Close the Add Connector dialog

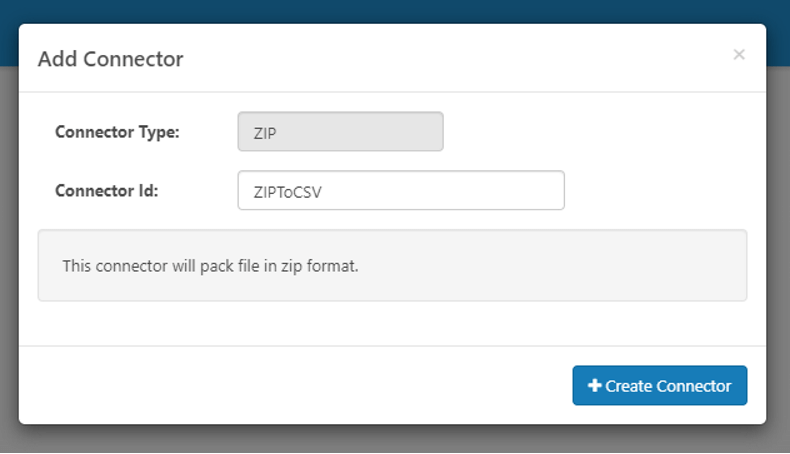[x=739, y=55]
